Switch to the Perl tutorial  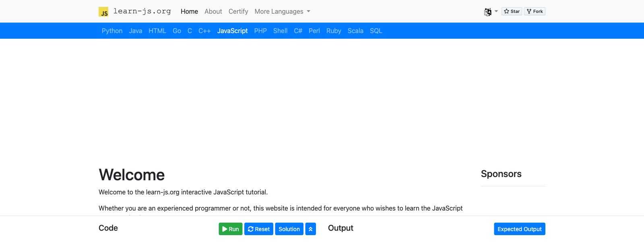point(314,31)
